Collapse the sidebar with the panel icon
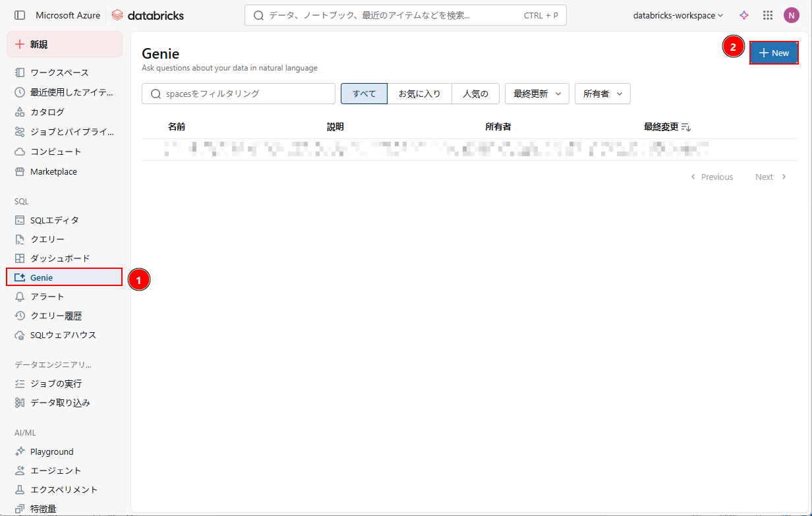Image resolution: width=812 pixels, height=516 pixels. click(20, 15)
